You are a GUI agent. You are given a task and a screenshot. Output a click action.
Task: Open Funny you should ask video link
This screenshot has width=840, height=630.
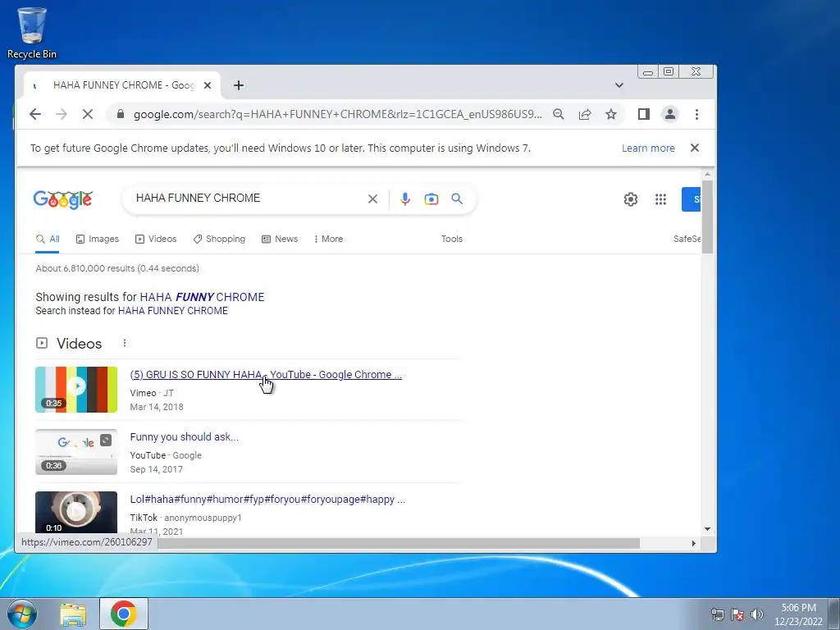tap(185, 437)
